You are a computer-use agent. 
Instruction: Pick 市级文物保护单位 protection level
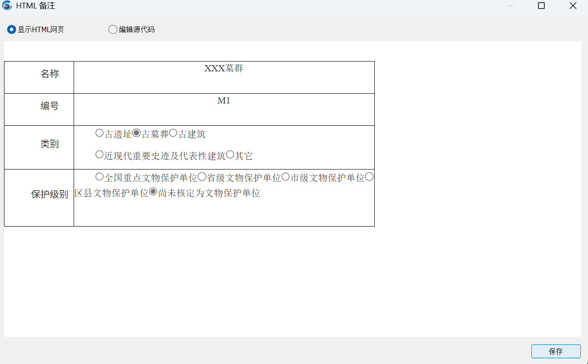pyautogui.click(x=286, y=177)
